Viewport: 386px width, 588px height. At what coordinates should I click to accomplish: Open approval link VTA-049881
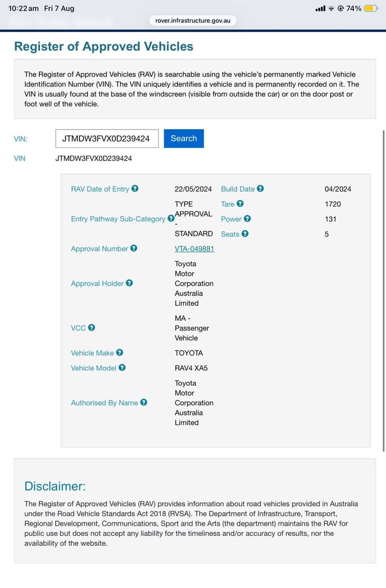click(x=195, y=248)
